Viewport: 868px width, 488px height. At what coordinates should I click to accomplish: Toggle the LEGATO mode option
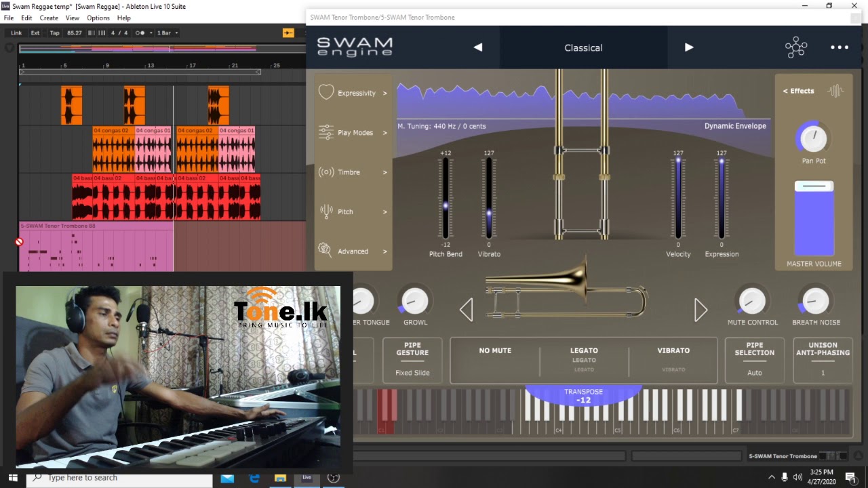[584, 351]
